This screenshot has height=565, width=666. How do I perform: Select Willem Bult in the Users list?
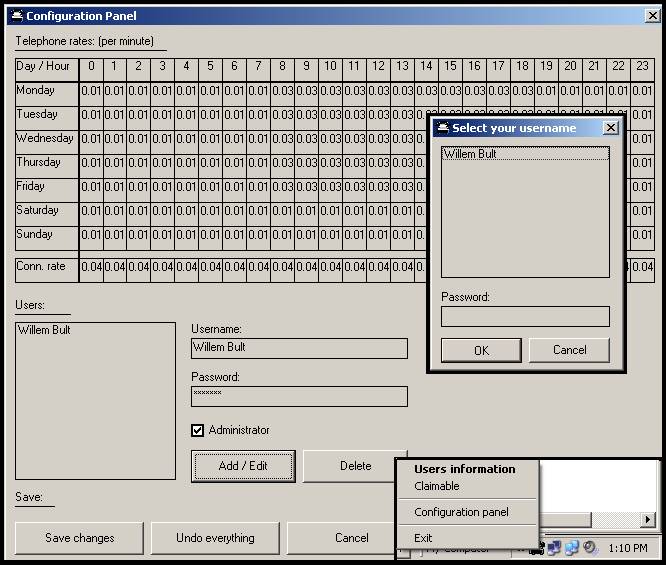44,330
